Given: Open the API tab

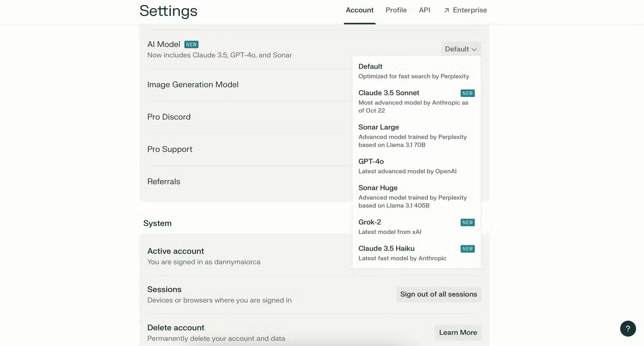Looking at the screenshot, I should point(424,10).
